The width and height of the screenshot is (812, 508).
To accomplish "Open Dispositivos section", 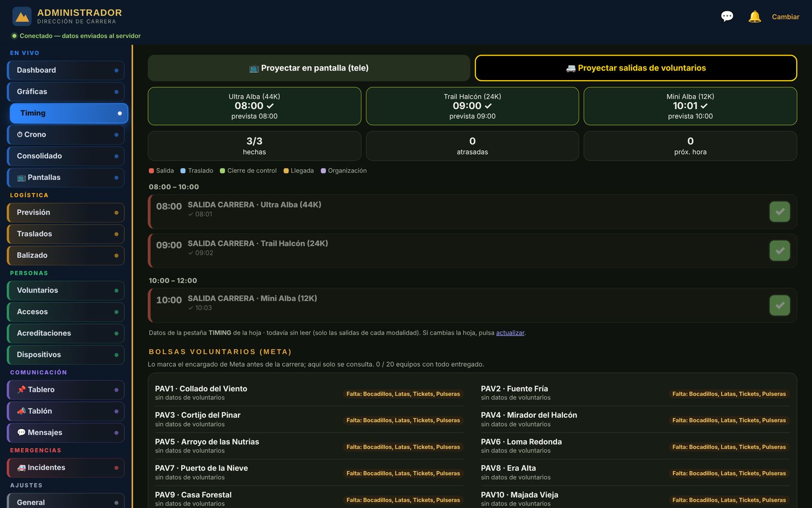I will [x=65, y=355].
